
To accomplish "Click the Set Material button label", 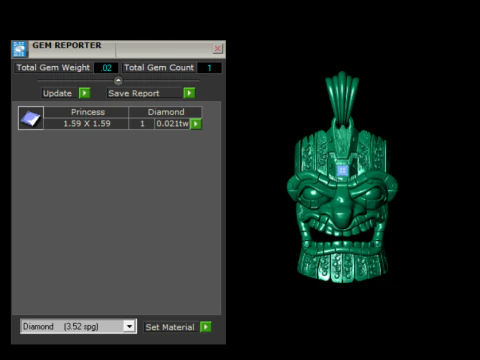I will [170, 327].
